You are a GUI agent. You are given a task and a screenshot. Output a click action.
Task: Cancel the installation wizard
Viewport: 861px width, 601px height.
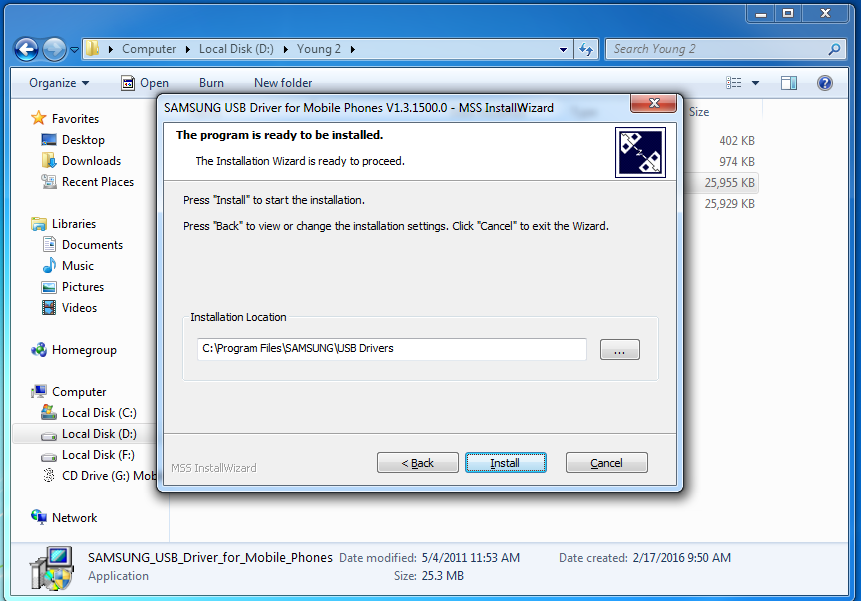(607, 463)
